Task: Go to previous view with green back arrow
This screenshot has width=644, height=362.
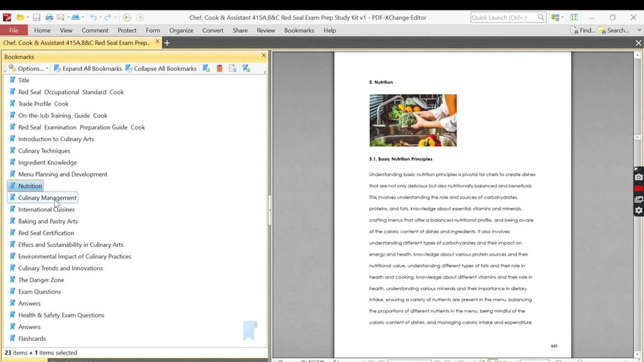Action: click(x=127, y=17)
